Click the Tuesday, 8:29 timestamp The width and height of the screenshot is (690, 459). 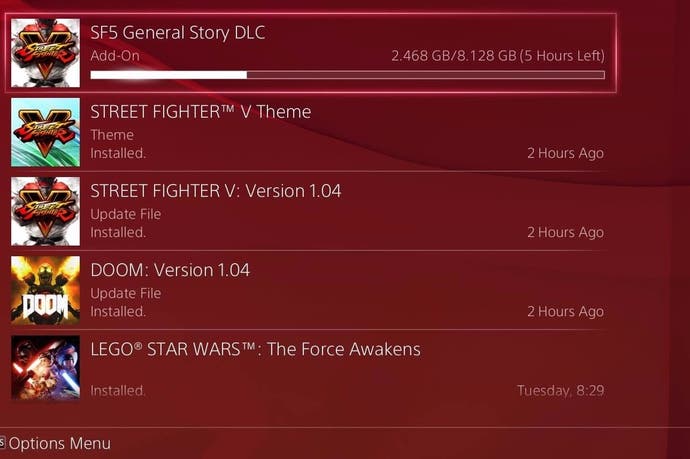pos(561,391)
